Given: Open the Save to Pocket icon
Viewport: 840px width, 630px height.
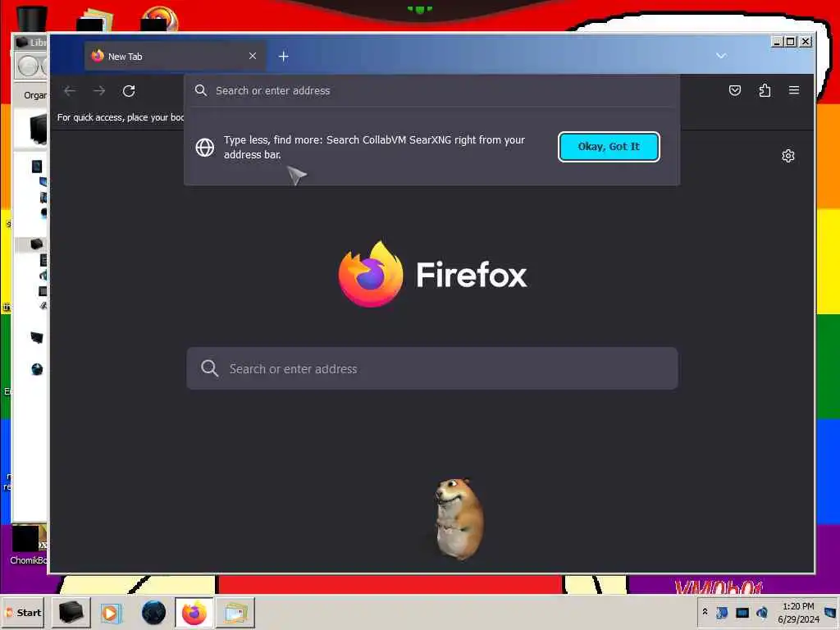Looking at the screenshot, I should tap(735, 90).
